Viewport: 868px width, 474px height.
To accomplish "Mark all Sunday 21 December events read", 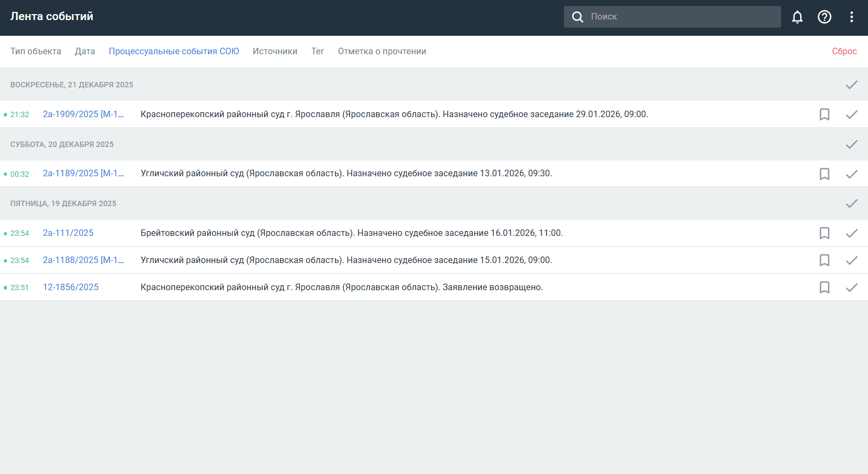I will tap(851, 85).
